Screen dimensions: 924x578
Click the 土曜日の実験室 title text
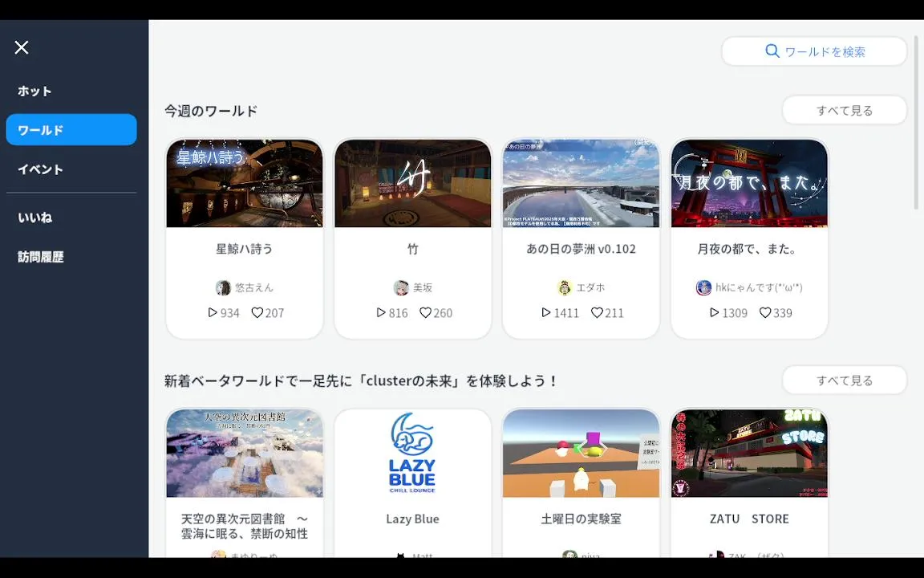click(581, 519)
